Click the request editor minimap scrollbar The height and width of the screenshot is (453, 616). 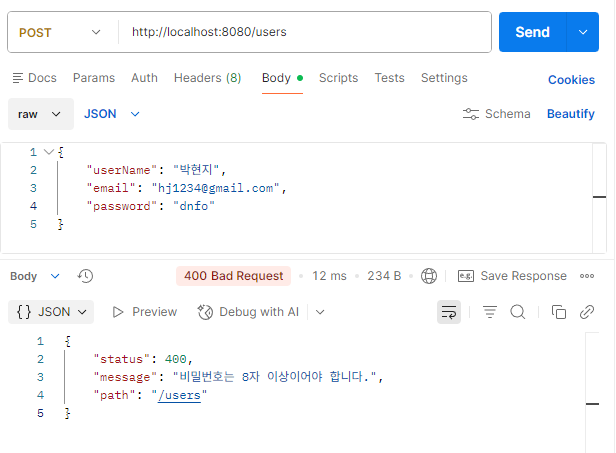(x=599, y=198)
